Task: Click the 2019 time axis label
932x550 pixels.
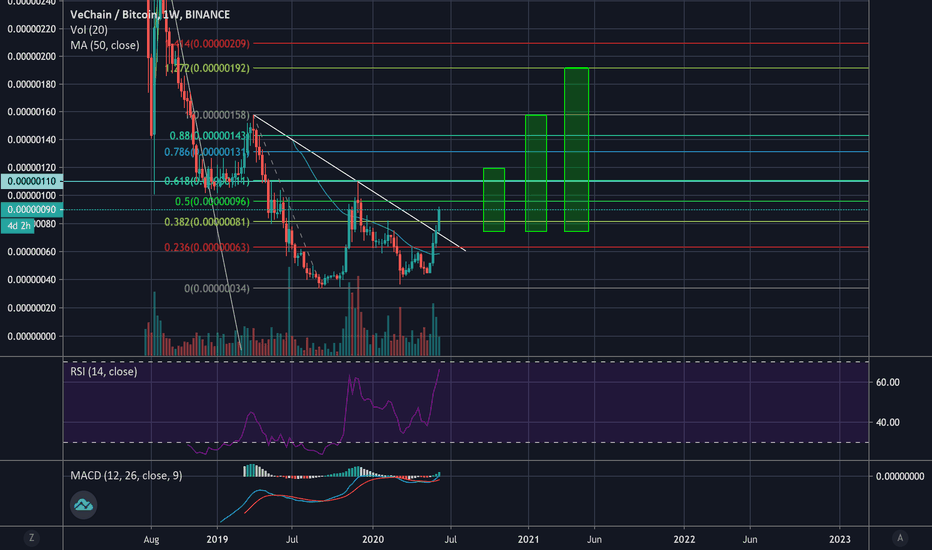Action: [x=218, y=539]
